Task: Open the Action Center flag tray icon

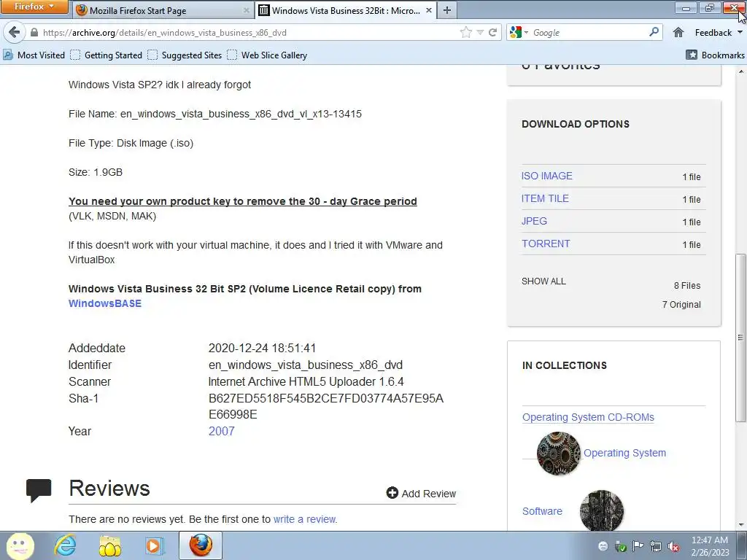Action: pos(638,546)
